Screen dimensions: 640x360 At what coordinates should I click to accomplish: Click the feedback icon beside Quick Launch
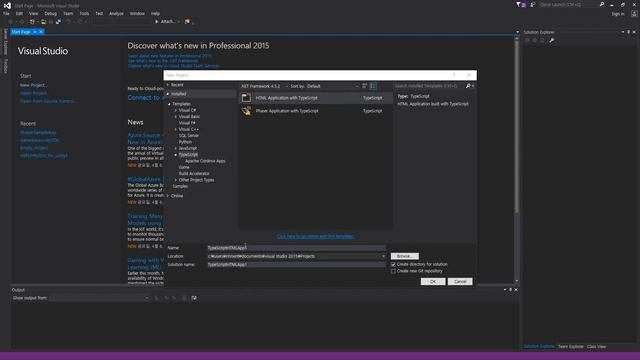pos(533,4)
